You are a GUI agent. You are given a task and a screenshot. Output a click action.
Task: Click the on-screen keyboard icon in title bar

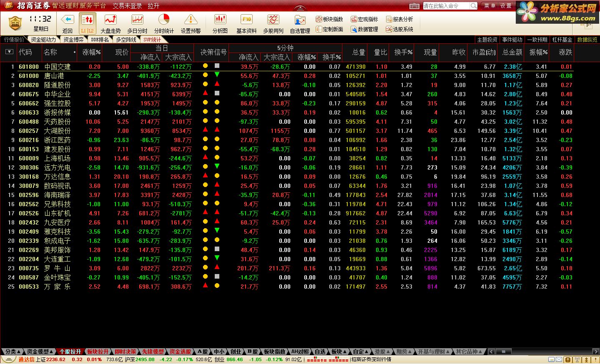(414, 6)
